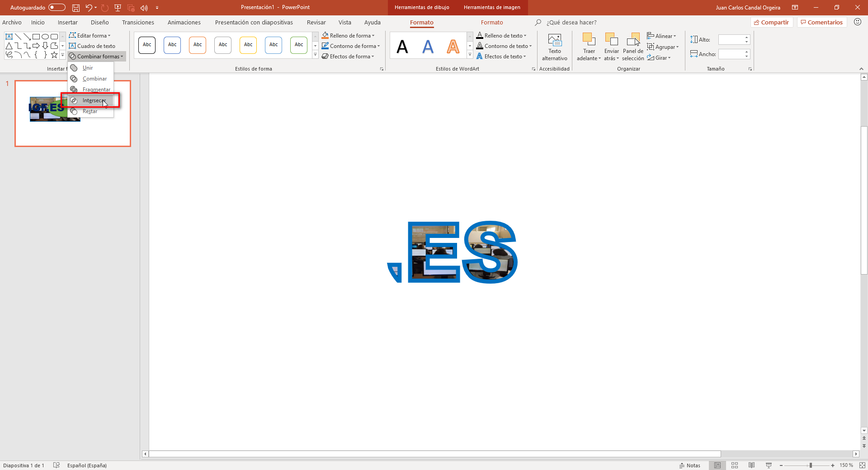Expand the shapes gallery with the Más arrow
Image resolution: width=868 pixels, height=470 pixels.
coord(62,55)
